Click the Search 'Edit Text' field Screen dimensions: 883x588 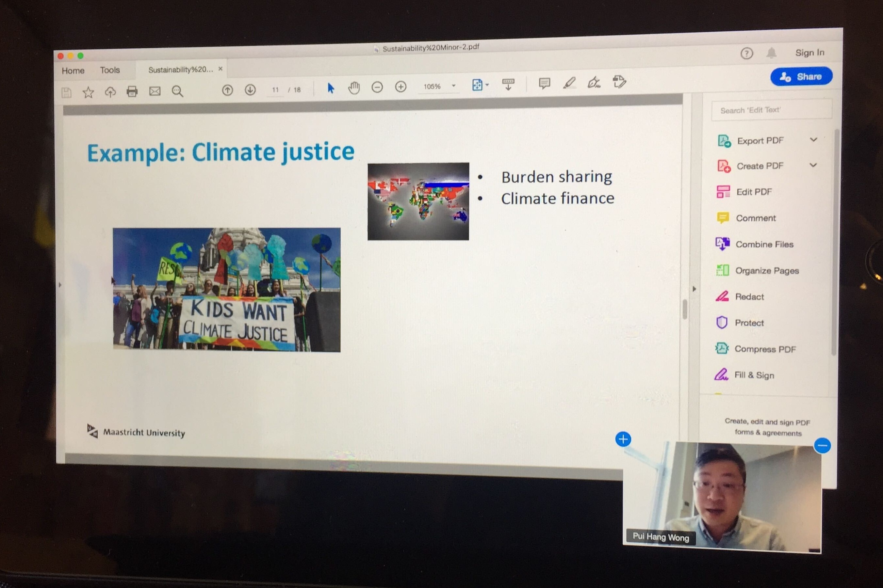pos(771,110)
